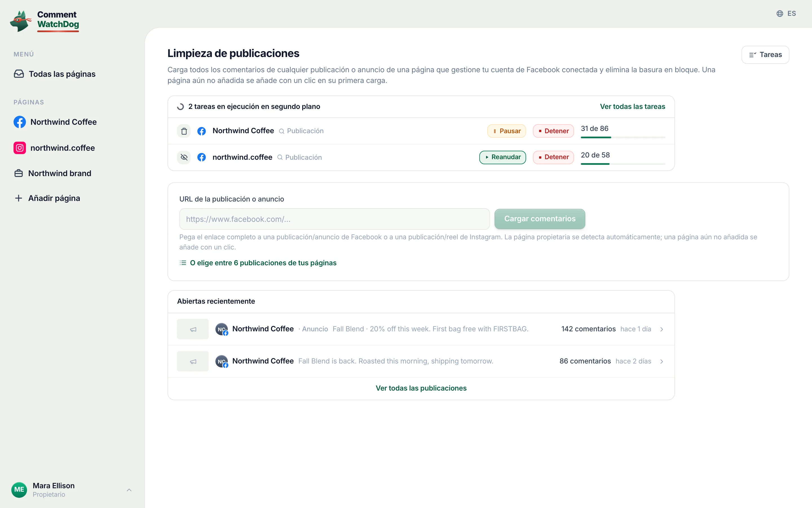Viewport: 812px width, 508px height.
Task: Click the Facebook icon beside Northwind Coffee in sidebar
Action: coord(19,122)
